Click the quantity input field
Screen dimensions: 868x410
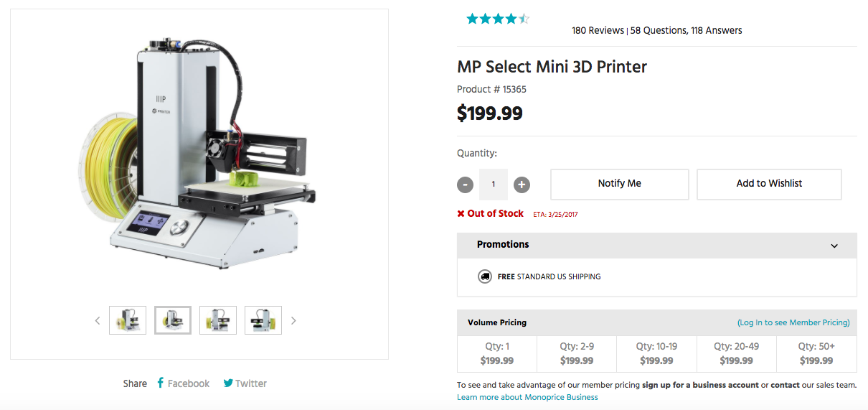[494, 185]
